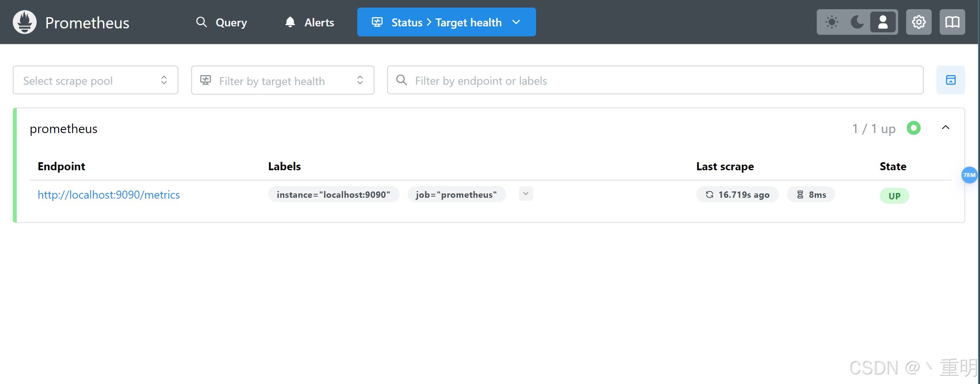This screenshot has height=384, width=980.
Task: Open the http://localhost:9090/metrics link
Action: [x=109, y=195]
